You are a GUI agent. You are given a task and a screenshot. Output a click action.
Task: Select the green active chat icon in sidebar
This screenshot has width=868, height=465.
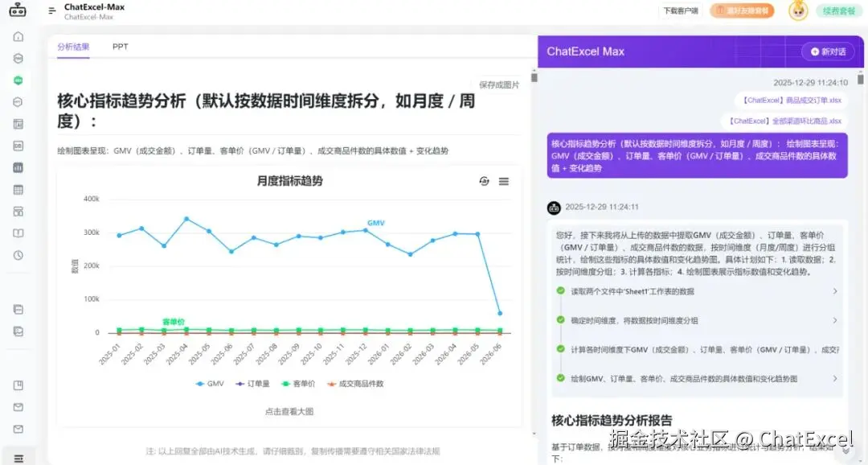click(17, 80)
